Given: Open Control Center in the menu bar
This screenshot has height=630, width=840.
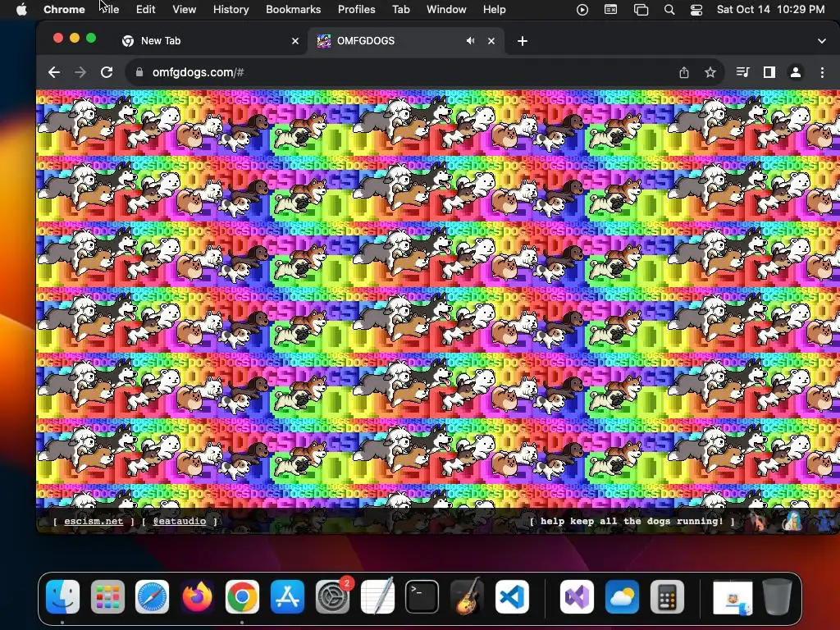Looking at the screenshot, I should click(x=696, y=9).
